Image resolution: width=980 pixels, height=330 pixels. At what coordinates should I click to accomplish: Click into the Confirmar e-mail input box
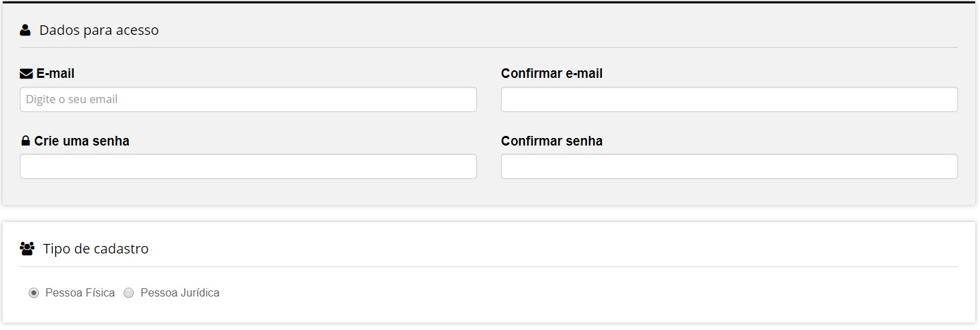[729, 100]
